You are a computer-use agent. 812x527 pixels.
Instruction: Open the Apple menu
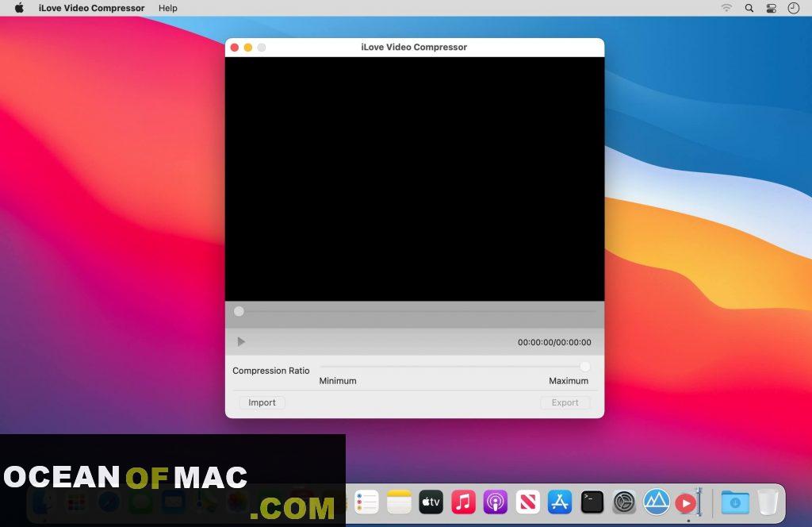coord(19,8)
